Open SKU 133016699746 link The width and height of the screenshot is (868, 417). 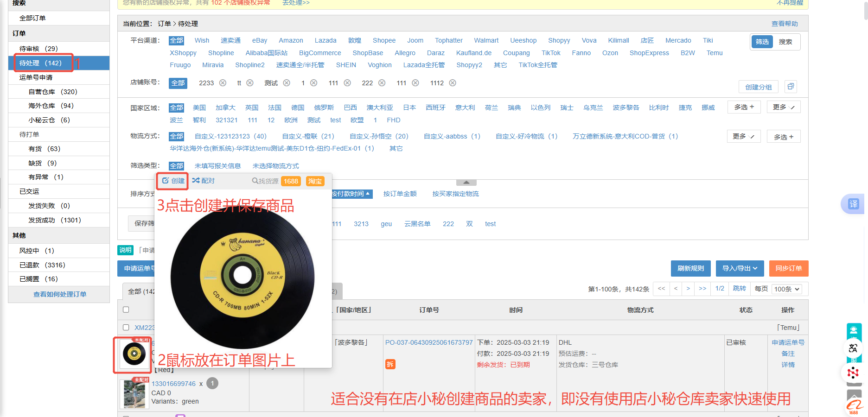(x=173, y=384)
